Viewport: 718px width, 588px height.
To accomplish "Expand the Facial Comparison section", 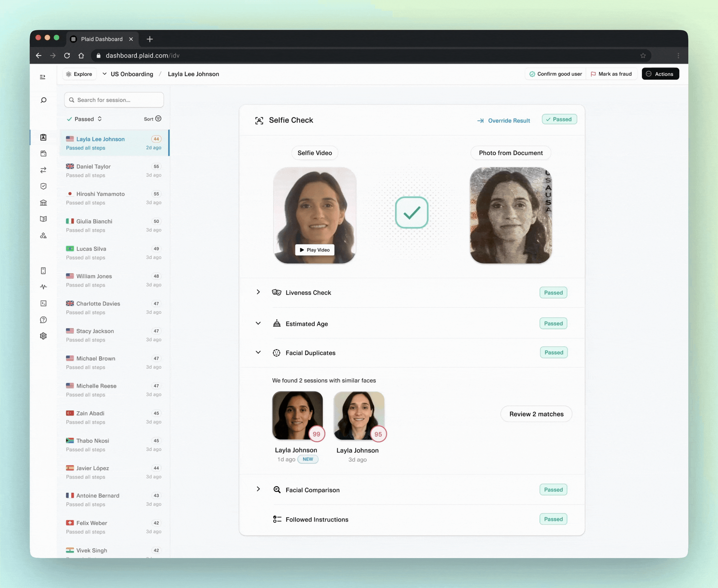I will (x=258, y=489).
